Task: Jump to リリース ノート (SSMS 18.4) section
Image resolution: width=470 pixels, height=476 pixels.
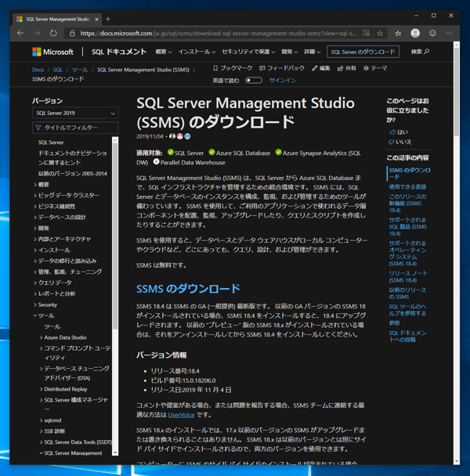Action: coord(408,276)
